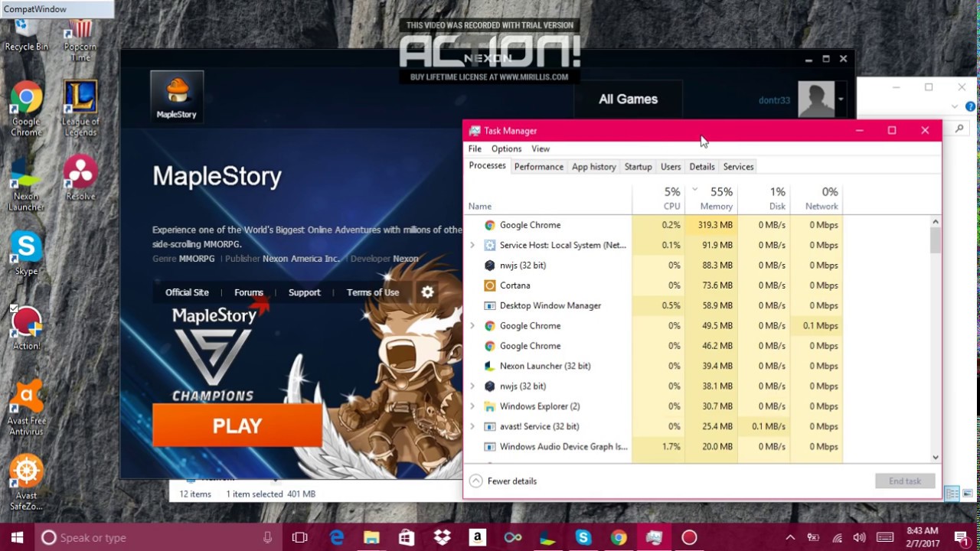Image resolution: width=980 pixels, height=551 pixels.
Task: Open Skype from the taskbar
Action: click(583, 537)
